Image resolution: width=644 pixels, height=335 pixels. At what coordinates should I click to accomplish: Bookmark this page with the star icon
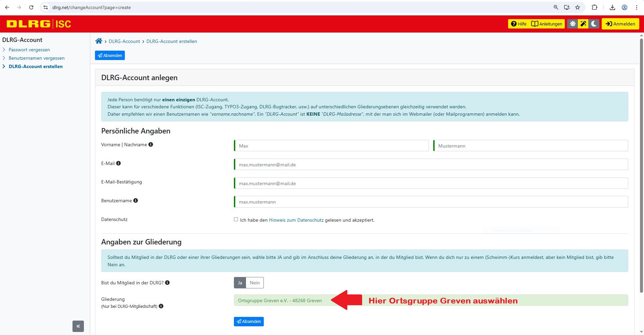pyautogui.click(x=578, y=7)
